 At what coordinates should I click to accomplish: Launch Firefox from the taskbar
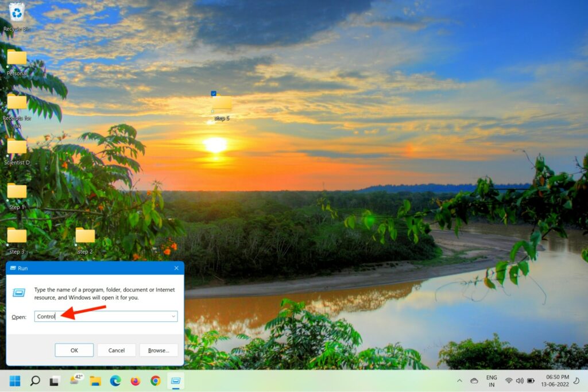tap(136, 381)
